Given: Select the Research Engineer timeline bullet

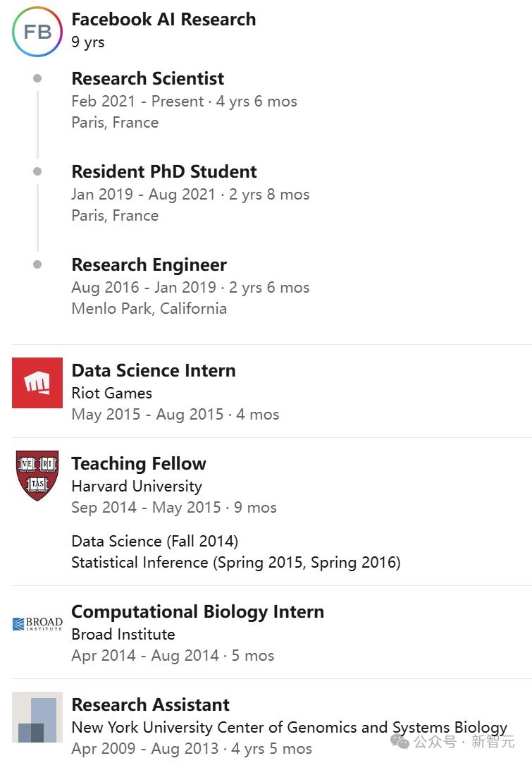Looking at the screenshot, I should click(x=37, y=264).
